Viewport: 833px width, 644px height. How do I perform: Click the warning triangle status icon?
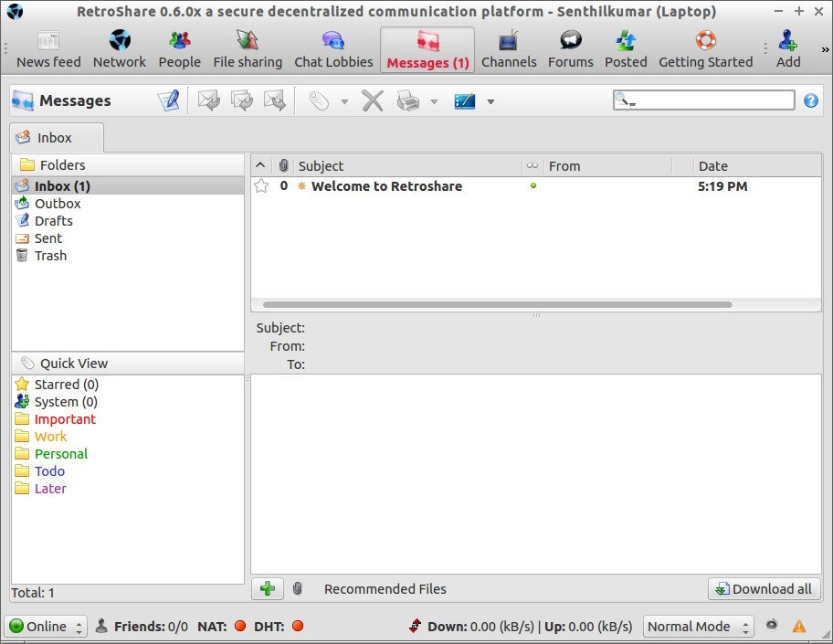click(x=799, y=626)
